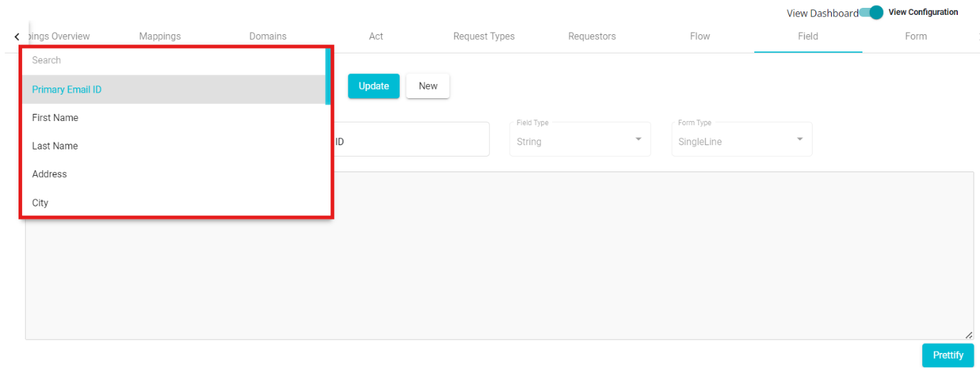
Task: Go to the Request Types tab
Action: coord(484,36)
